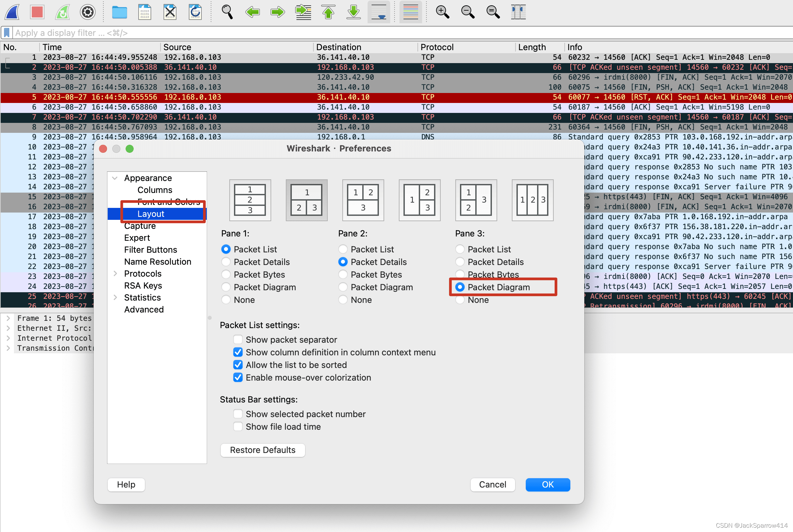Expand Ethernet II details row
Screen dimensions: 793x532
(x=9, y=328)
